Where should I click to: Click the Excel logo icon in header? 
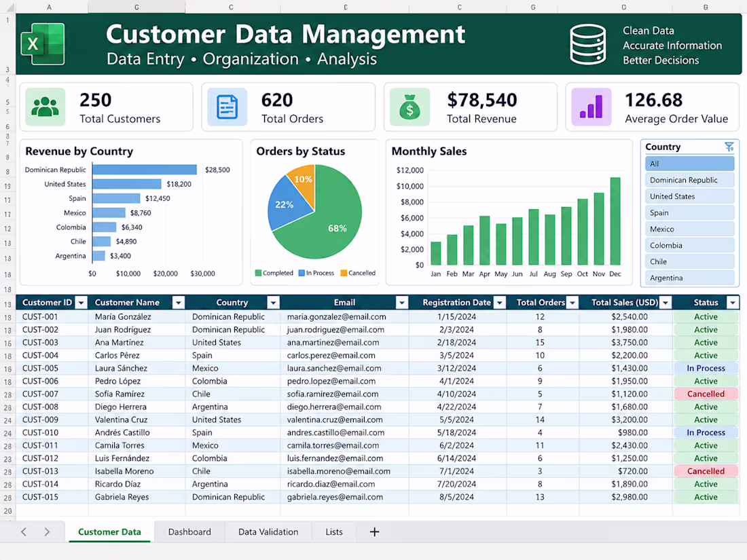[43, 44]
